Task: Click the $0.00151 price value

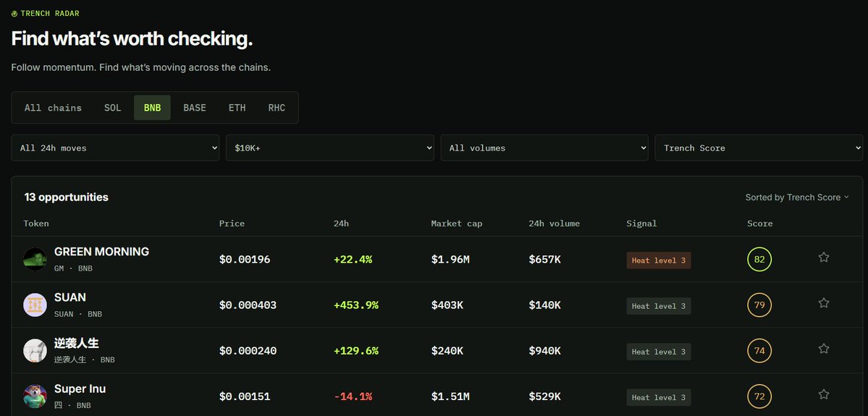Action: click(245, 396)
